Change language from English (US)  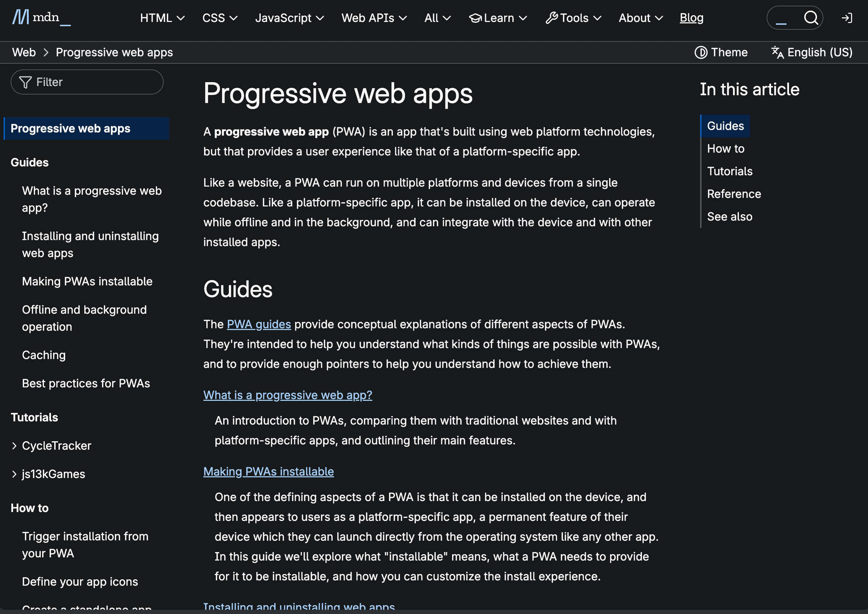[812, 52]
